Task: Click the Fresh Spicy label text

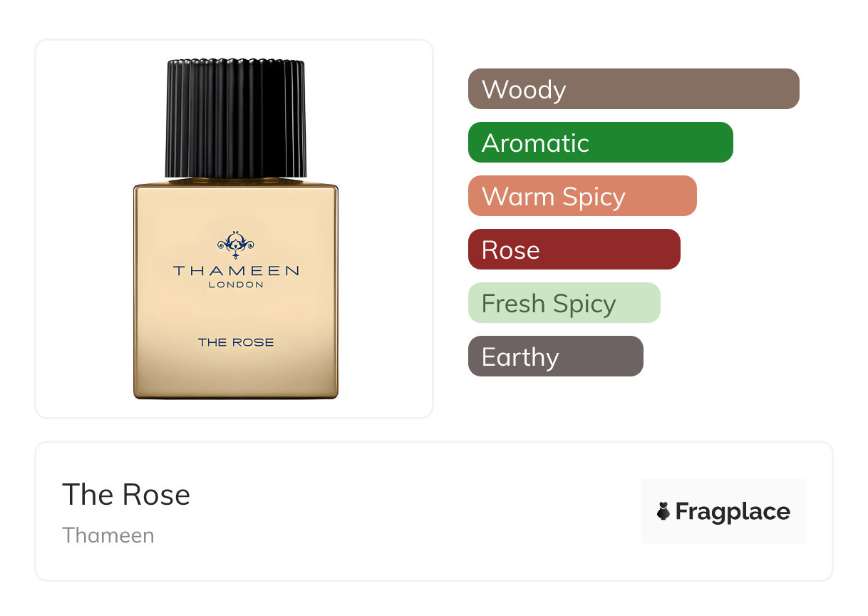Action: click(549, 304)
